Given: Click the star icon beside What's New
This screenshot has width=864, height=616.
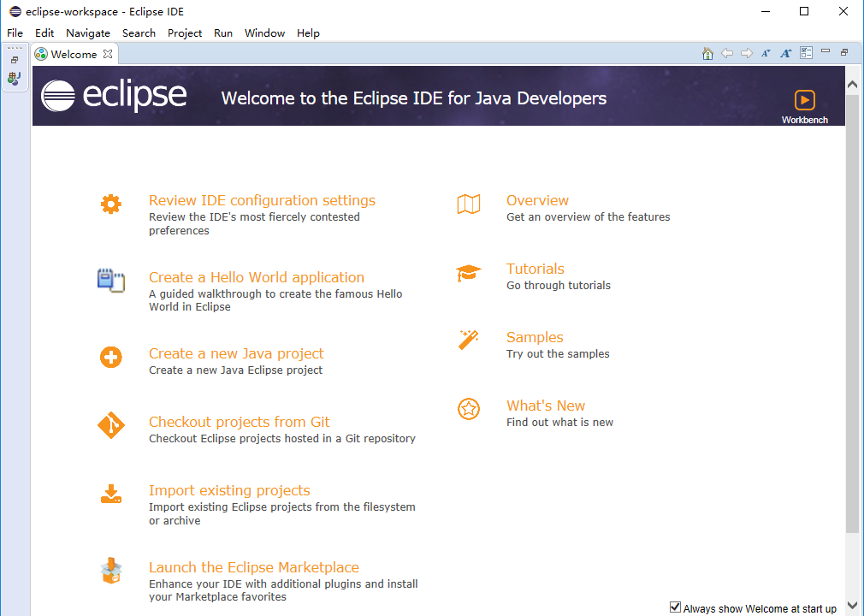Looking at the screenshot, I should [x=469, y=409].
